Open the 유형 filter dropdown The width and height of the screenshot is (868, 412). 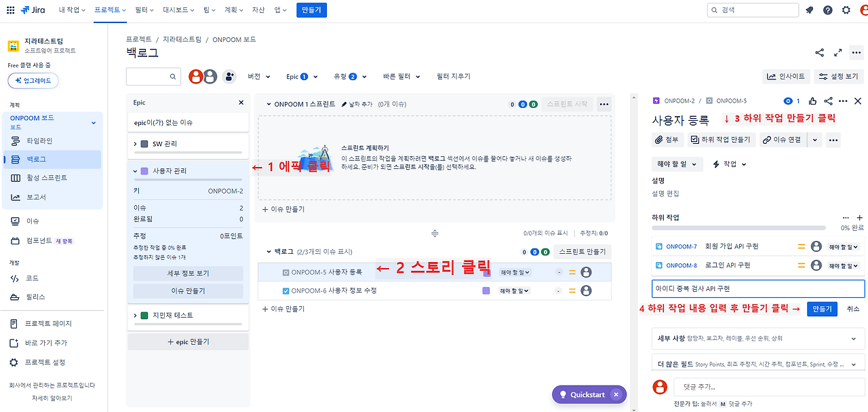[x=349, y=77]
